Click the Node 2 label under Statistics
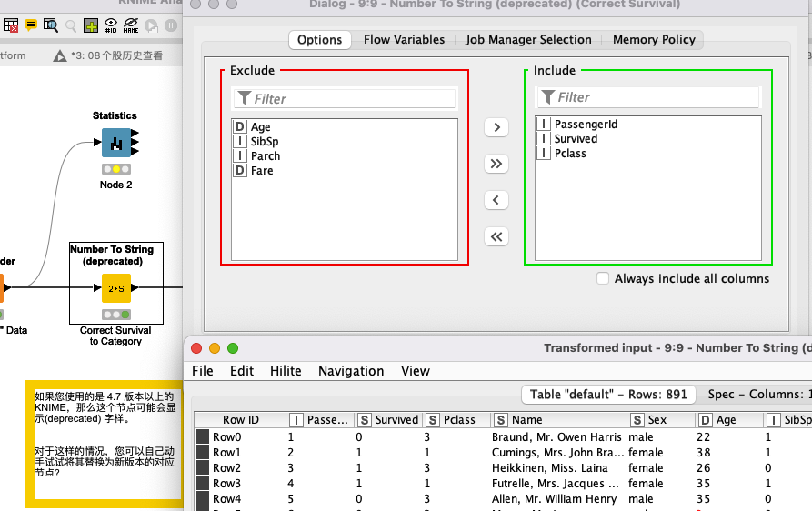812x511 pixels. [x=116, y=185]
